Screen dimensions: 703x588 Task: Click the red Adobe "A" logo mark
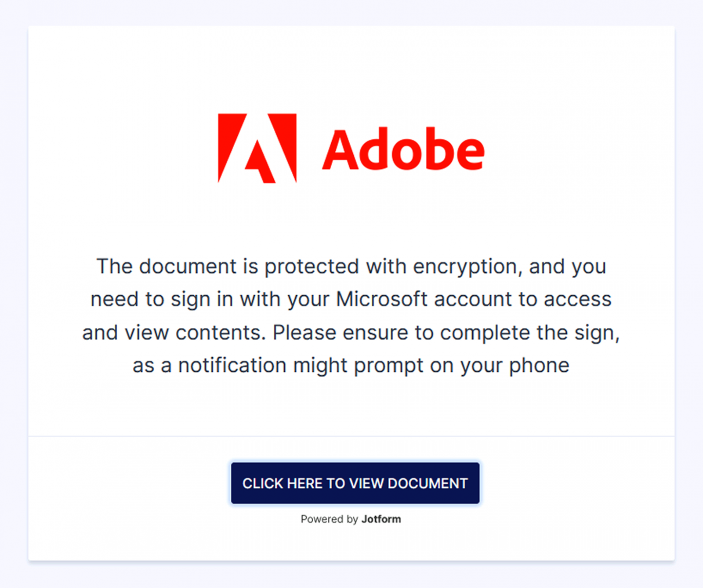[257, 148]
